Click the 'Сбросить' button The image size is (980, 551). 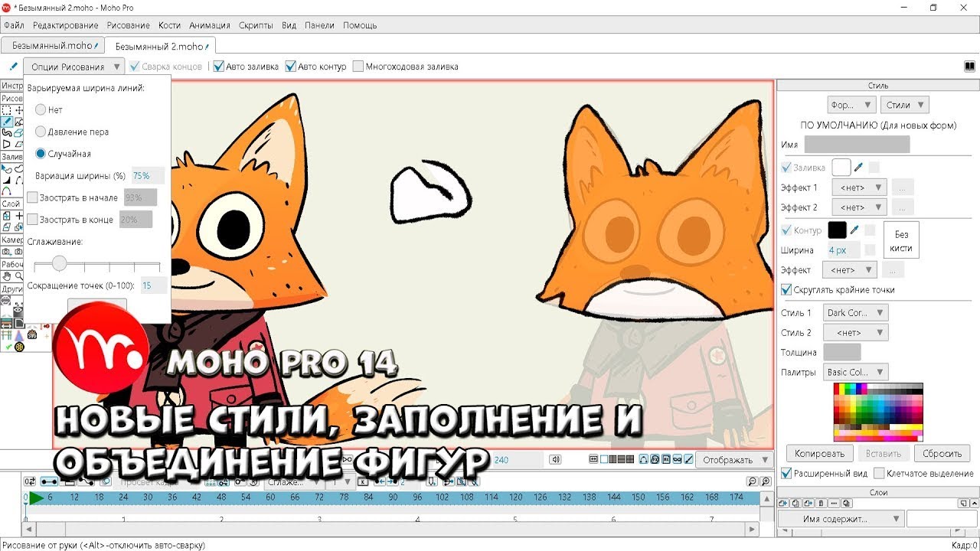[942, 453]
